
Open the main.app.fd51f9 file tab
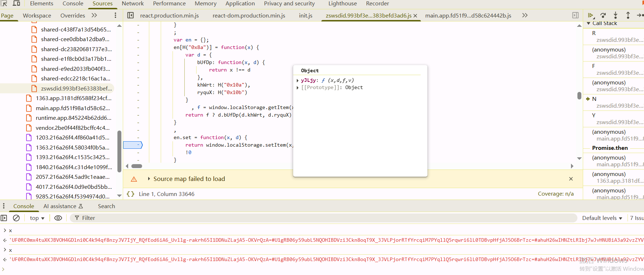(x=468, y=15)
